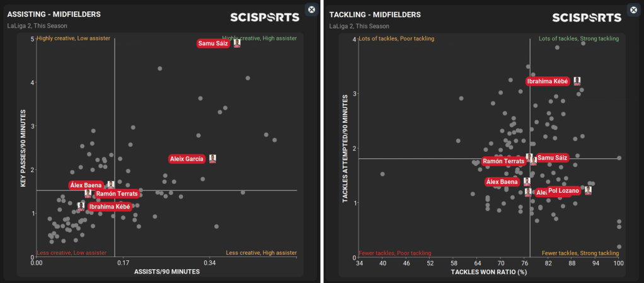Click the Álex Baena label in Tackling chart
The width and height of the screenshot is (644, 283).
[x=503, y=182]
